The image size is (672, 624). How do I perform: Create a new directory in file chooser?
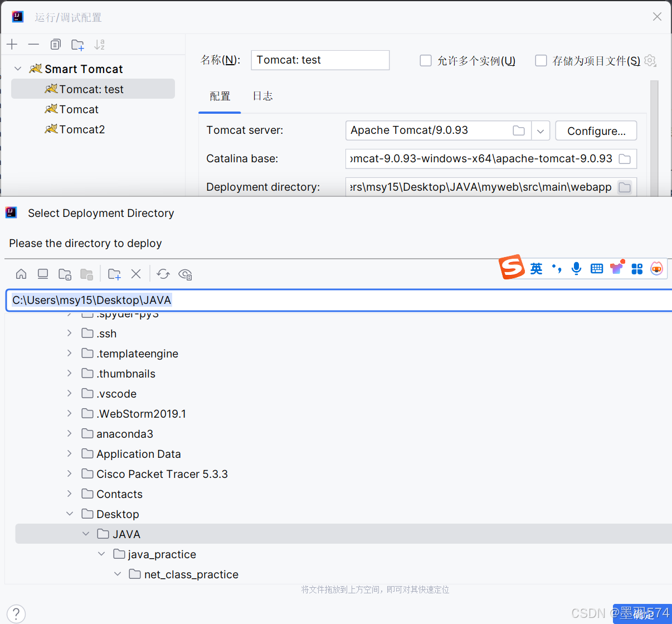(x=114, y=274)
